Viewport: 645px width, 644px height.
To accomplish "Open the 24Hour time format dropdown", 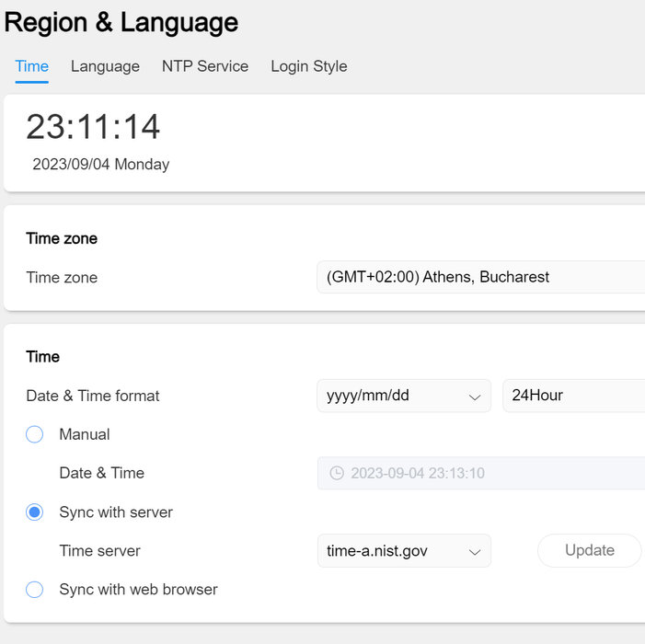I will point(572,396).
